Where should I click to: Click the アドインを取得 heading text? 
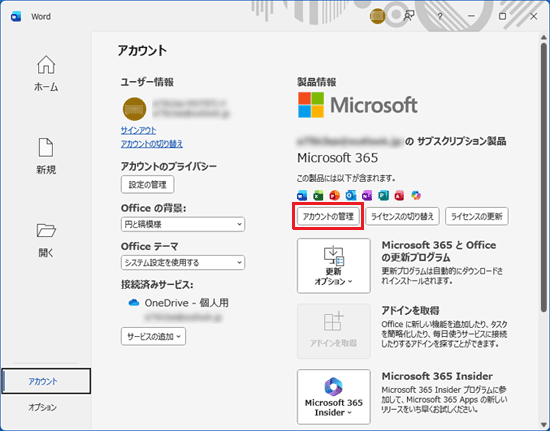pyautogui.click(x=410, y=310)
